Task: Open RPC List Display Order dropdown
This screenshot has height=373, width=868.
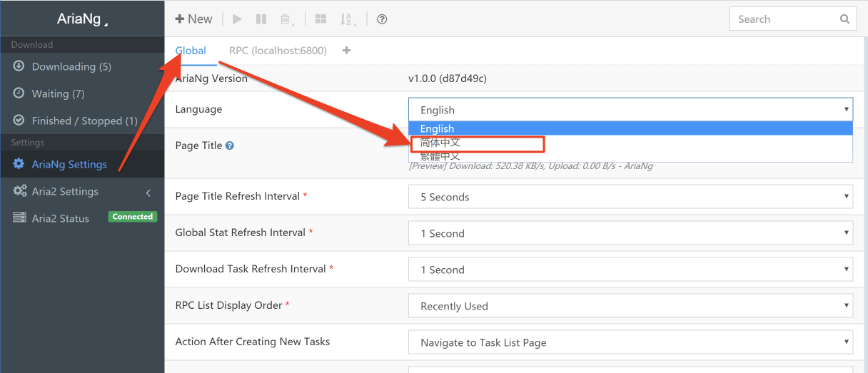Action: (631, 306)
